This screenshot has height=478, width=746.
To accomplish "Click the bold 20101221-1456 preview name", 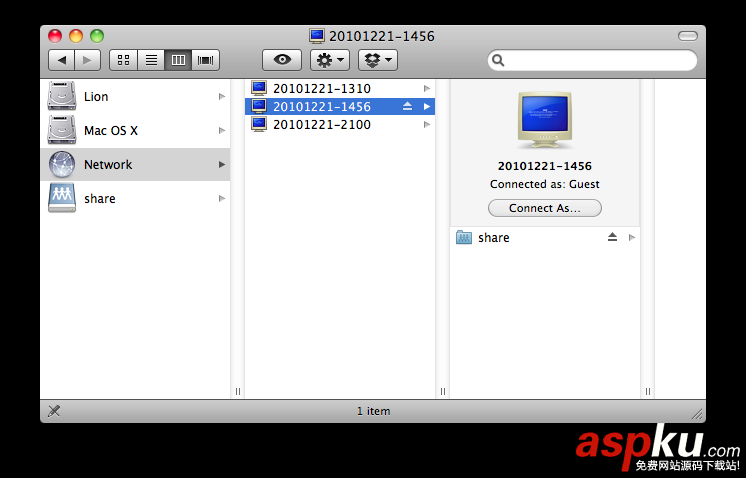I will [x=545, y=166].
